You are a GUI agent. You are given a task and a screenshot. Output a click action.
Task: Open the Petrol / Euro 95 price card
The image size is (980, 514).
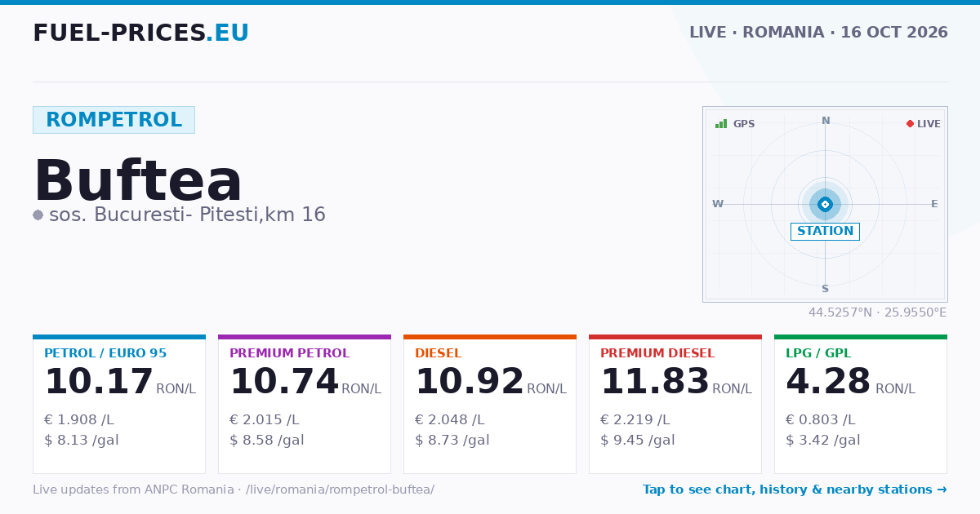tap(119, 404)
